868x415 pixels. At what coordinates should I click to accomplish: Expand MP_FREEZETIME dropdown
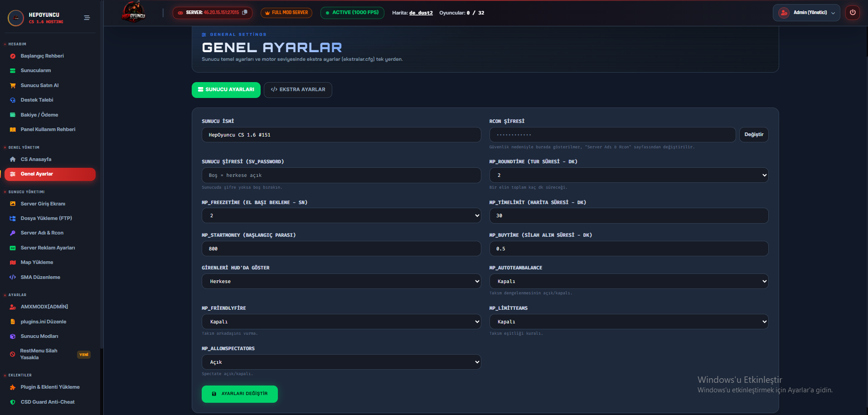tap(341, 215)
